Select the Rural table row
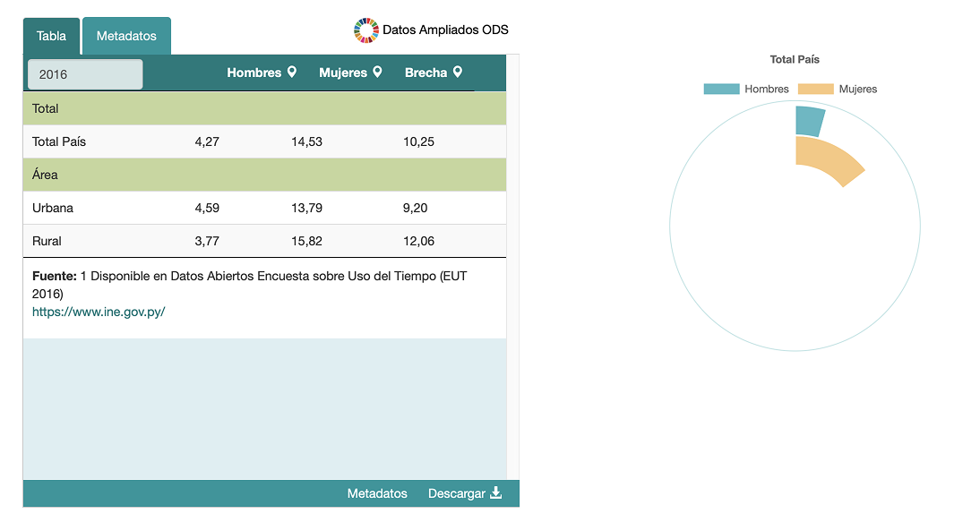This screenshot has height=522, width=980. pyautogui.click(x=264, y=241)
